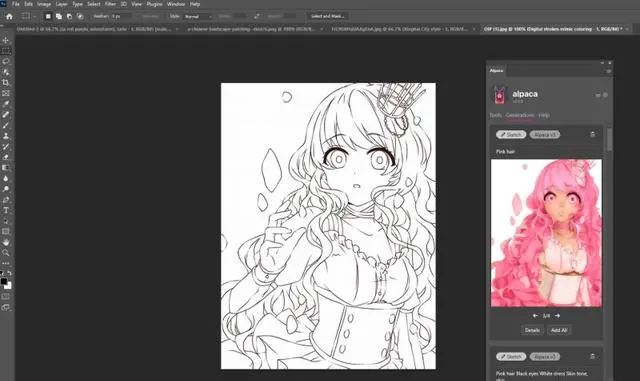Viewport: 640px width, 381px height.
Task: Click the Home icon in options bar
Action: pos(9,16)
